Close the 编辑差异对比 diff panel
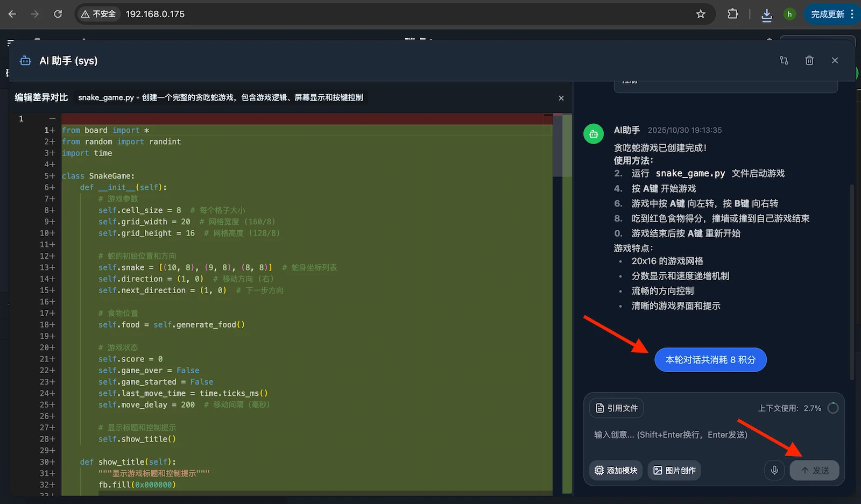Viewport: 861px width, 504px height. coord(561,98)
